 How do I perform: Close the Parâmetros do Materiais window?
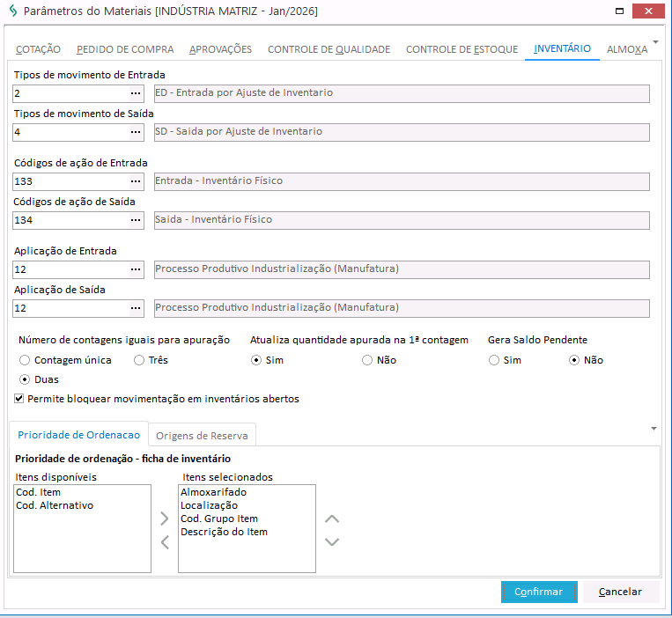pos(648,11)
